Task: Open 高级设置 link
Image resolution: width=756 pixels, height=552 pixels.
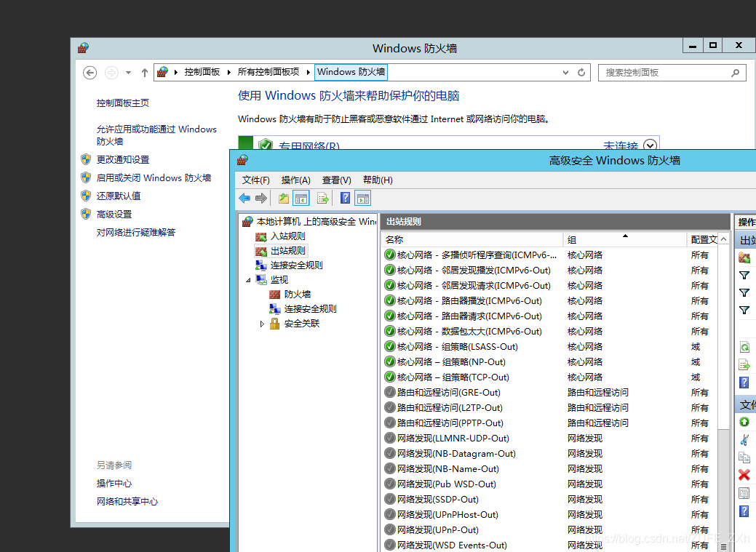Action: pyautogui.click(x=114, y=214)
